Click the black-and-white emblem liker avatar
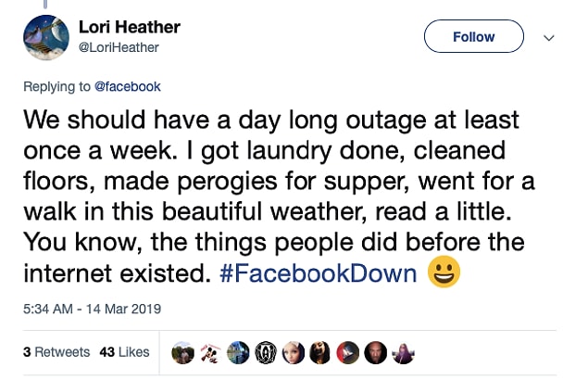Viewport: 588px width, 380px height. 266,352
